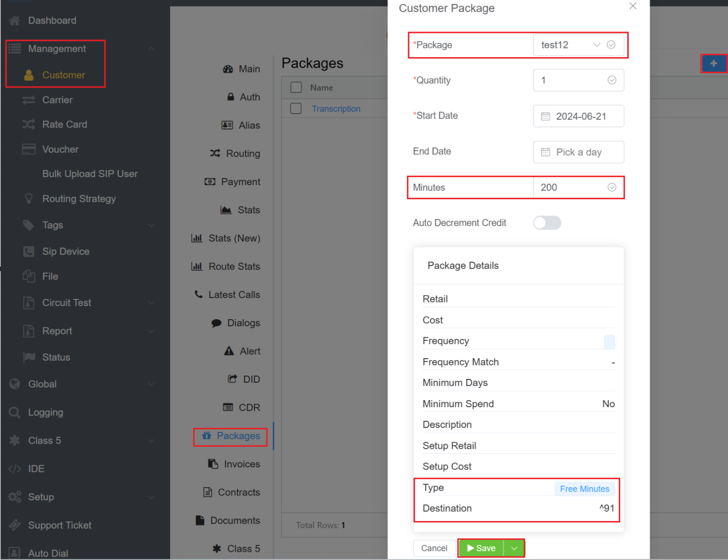Screen dimensions: 728x560
Task: Expand the Tags submenu chevron
Action: (151, 225)
